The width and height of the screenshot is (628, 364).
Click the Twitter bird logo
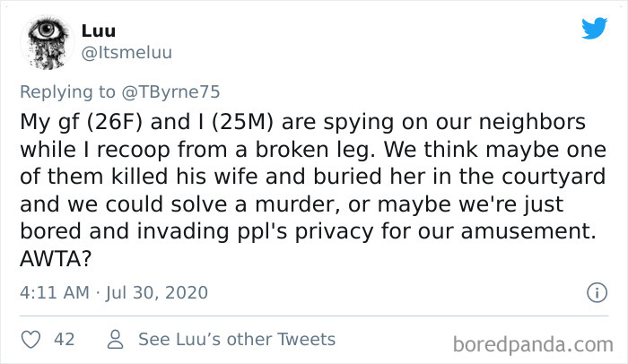pos(594,28)
